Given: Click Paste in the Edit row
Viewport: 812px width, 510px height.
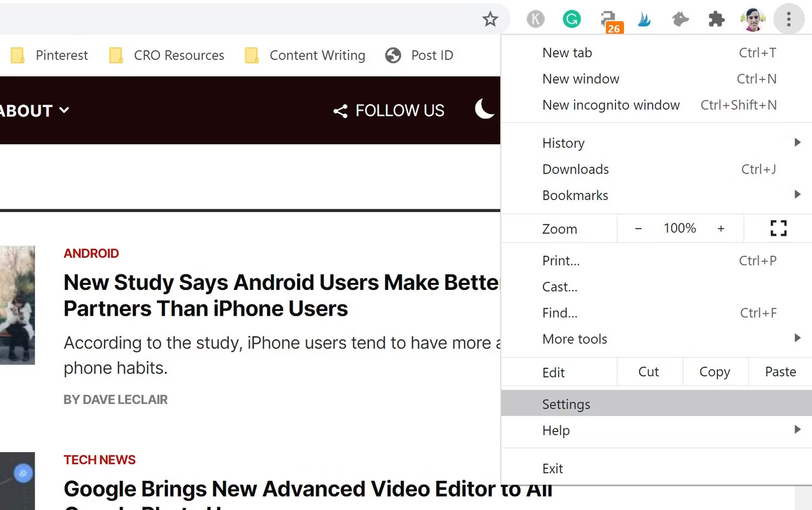Looking at the screenshot, I should coord(780,372).
